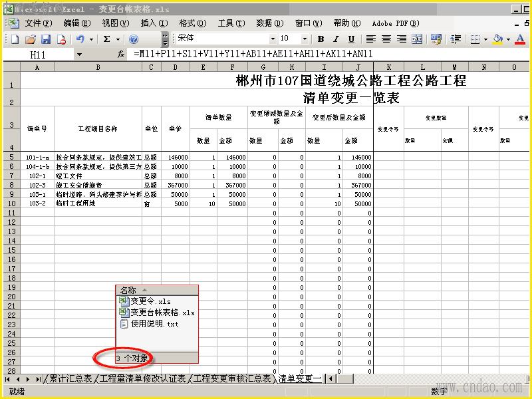532x399 pixels.
Task: Open Excel Help question mark icon
Action: pos(134,39)
